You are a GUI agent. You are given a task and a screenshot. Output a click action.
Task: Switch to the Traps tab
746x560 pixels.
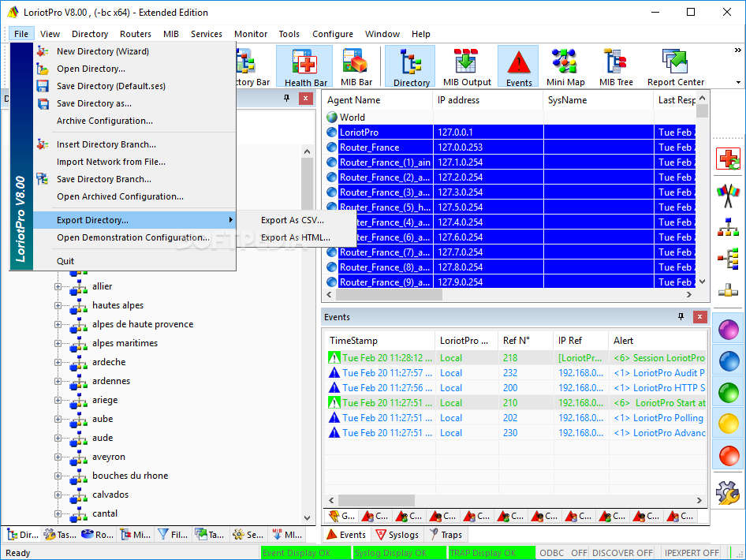446,535
